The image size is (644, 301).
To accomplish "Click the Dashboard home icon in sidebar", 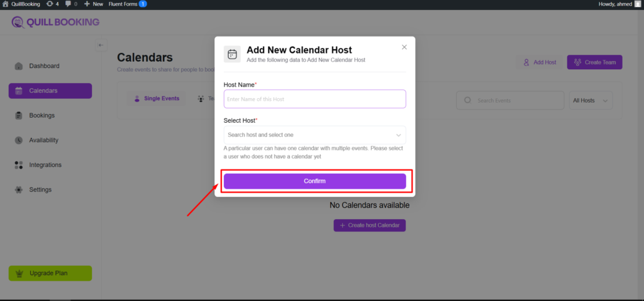I will 18,66.
